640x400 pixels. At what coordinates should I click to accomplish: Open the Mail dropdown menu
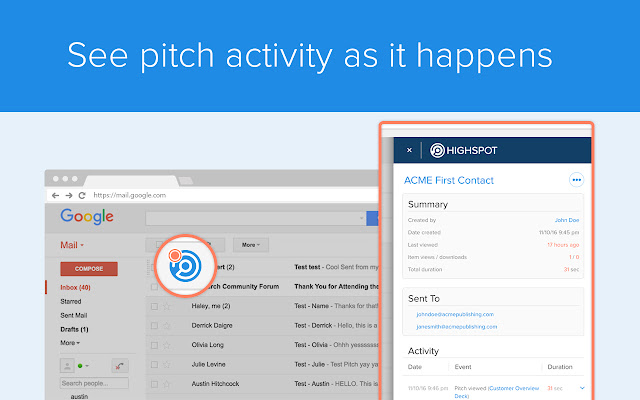click(x=72, y=245)
